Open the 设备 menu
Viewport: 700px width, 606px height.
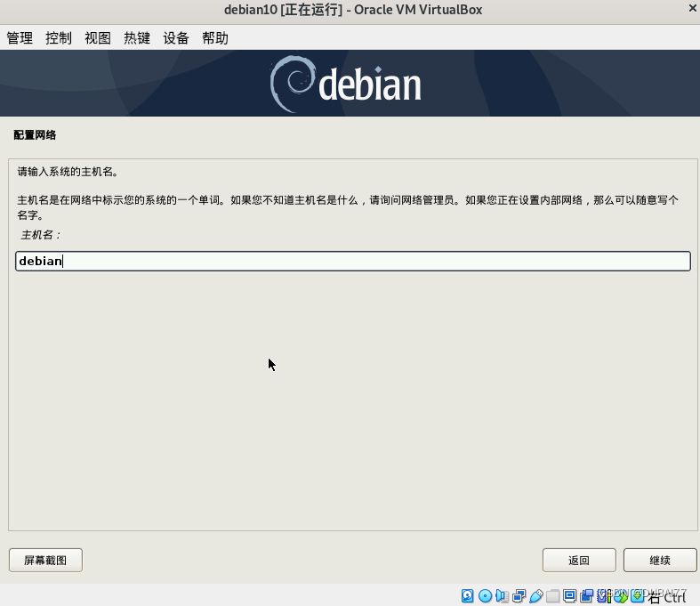(176, 38)
